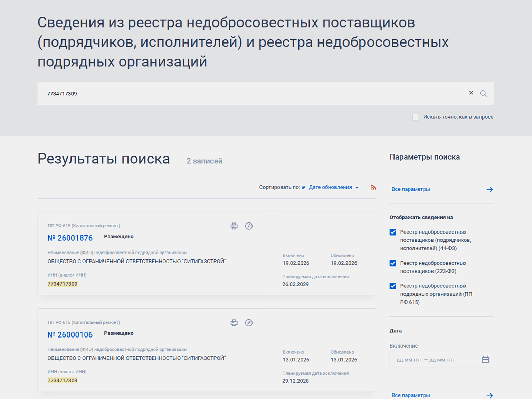This screenshot has width=532, height=399.
Task: Open calendar icon in Включение date field
Action: [x=485, y=360]
